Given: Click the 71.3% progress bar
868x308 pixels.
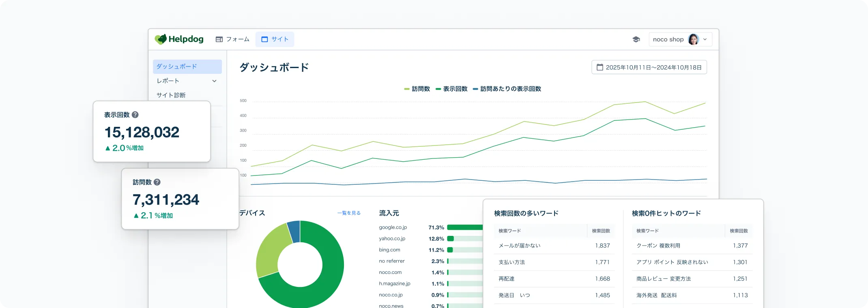Looking at the screenshot, I should tap(465, 227).
